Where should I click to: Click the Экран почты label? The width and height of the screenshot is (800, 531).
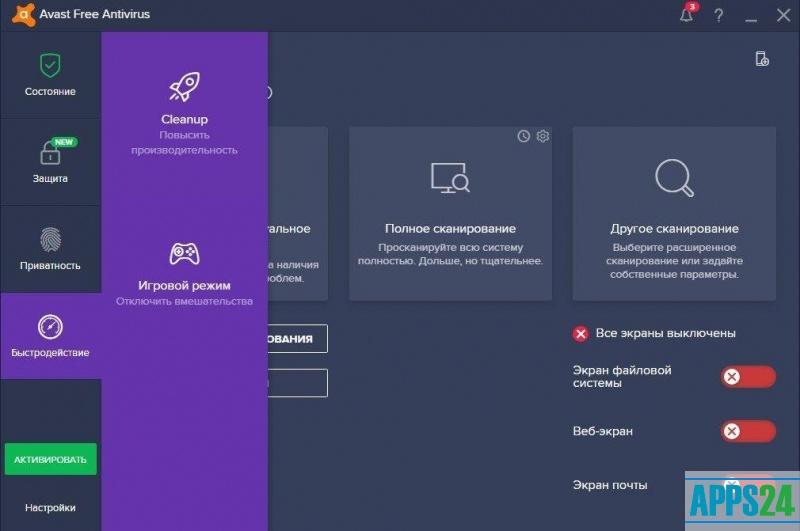click(610, 485)
